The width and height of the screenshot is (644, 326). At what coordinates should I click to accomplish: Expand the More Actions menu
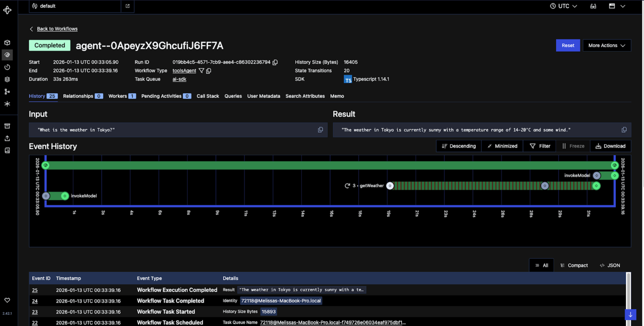coord(607,45)
